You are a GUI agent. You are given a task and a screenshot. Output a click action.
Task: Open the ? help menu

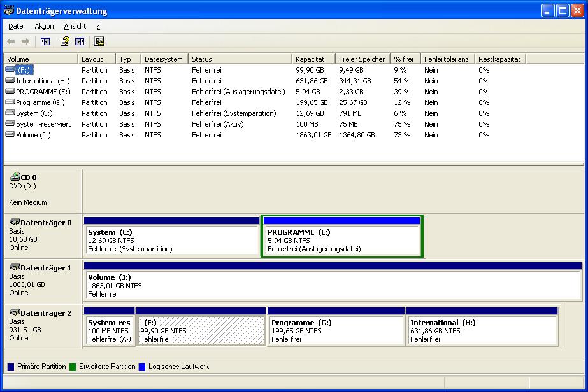98,26
